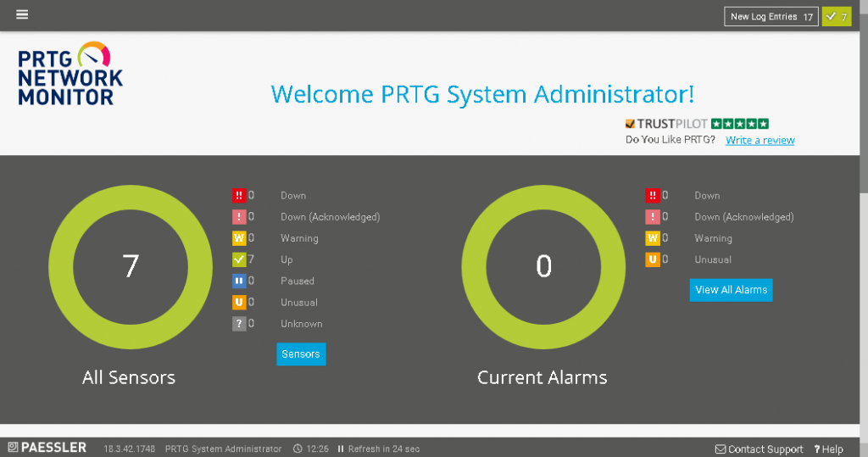Click Refresh in 24 sec text
The width and height of the screenshot is (868, 457).
[384, 449]
